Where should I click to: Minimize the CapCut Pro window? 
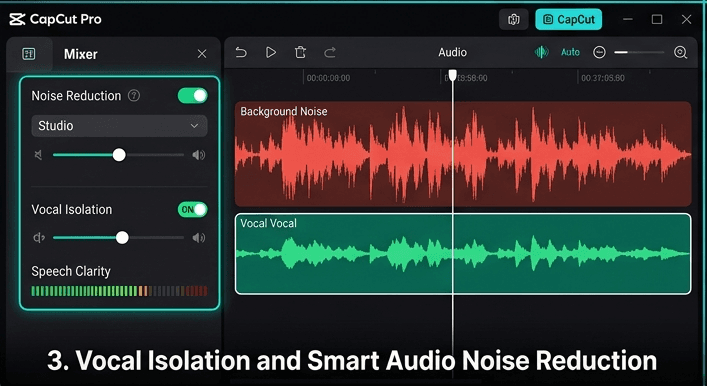pos(628,19)
